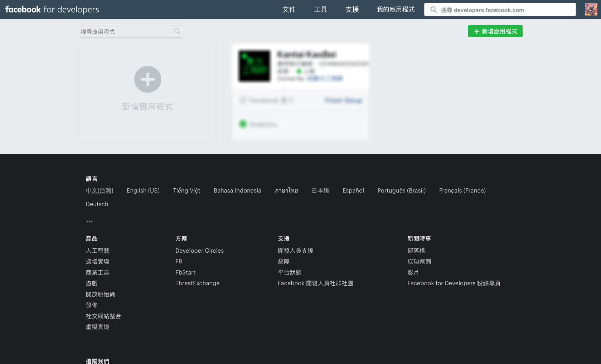Open 開放原始碼 link
Image resolution: width=601 pixels, height=364 pixels.
[101, 294]
